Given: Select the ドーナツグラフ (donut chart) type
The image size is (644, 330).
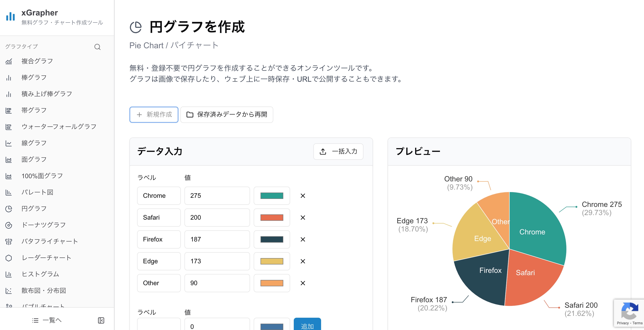Looking at the screenshot, I should (43, 225).
